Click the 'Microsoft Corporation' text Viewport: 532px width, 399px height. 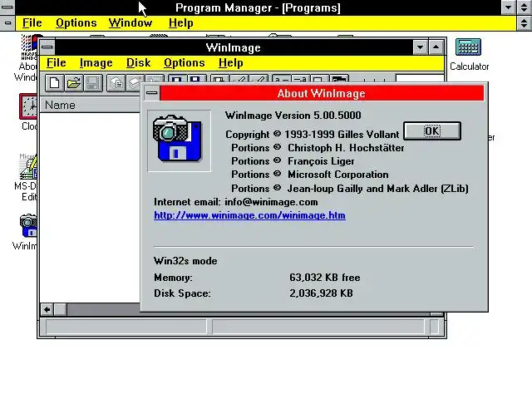[x=338, y=175]
